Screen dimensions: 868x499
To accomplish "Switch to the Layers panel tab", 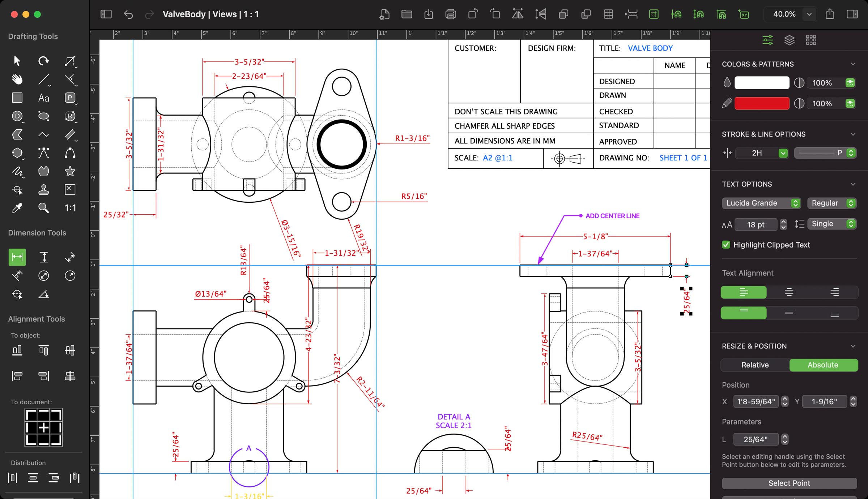I will point(789,40).
